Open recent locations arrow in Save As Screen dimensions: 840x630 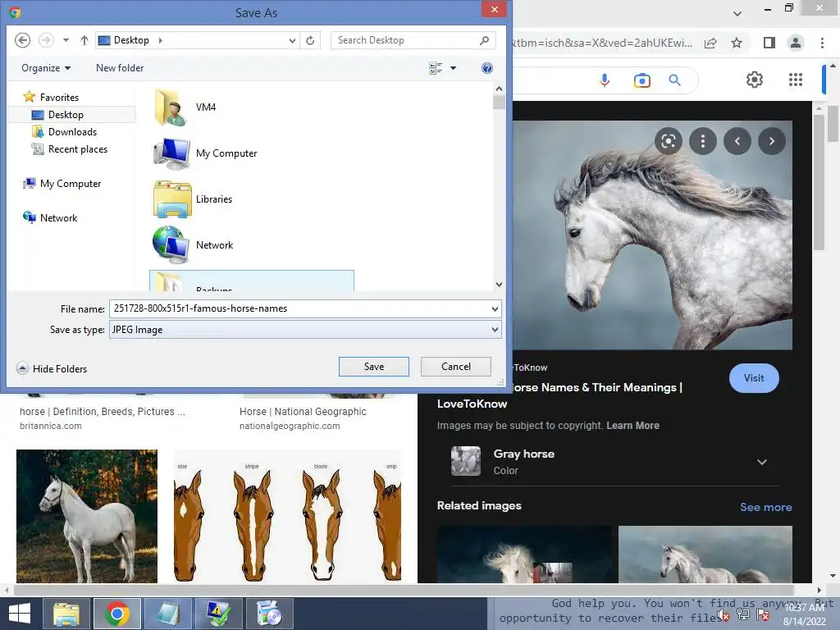[66, 40]
